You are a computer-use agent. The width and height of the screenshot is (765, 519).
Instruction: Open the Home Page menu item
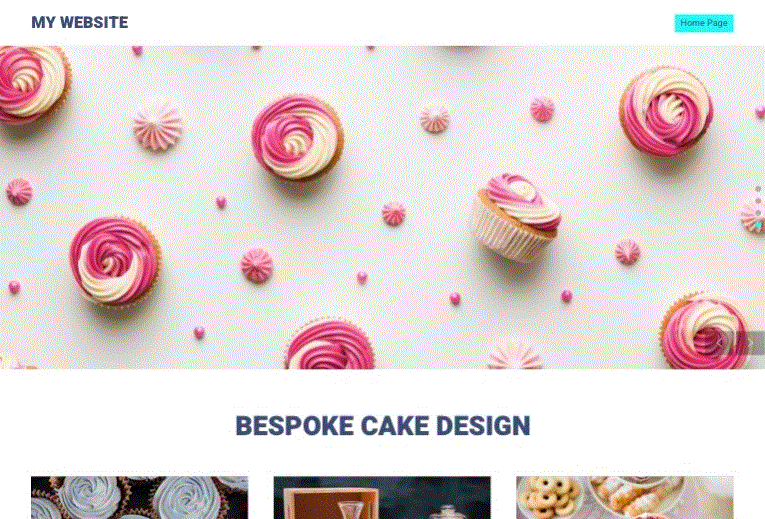click(704, 23)
